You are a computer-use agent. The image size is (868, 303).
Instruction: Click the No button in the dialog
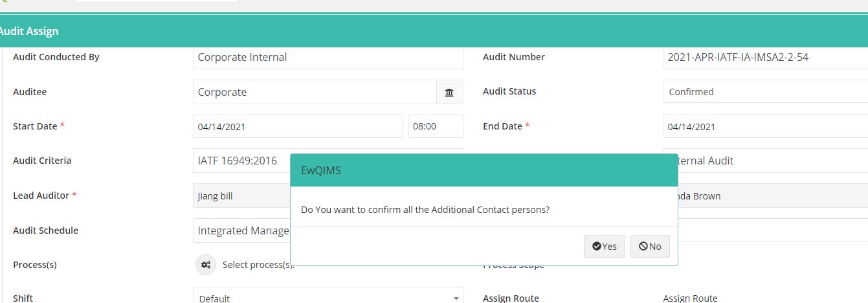tap(650, 246)
